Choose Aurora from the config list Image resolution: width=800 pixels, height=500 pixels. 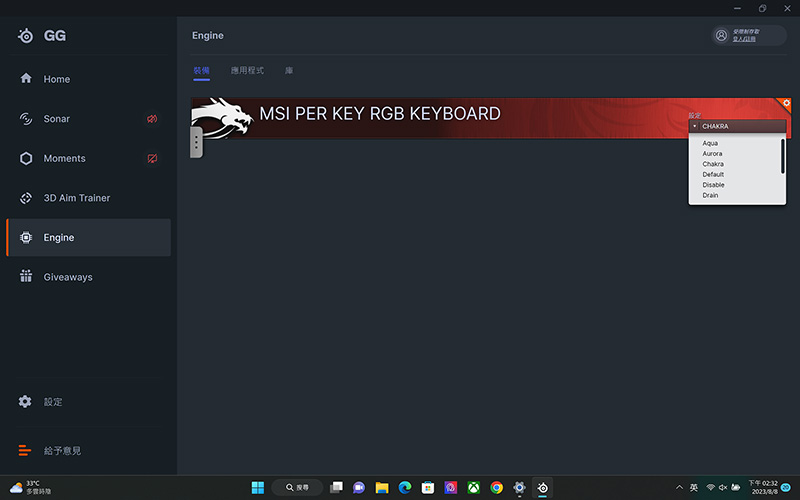pyautogui.click(x=712, y=154)
